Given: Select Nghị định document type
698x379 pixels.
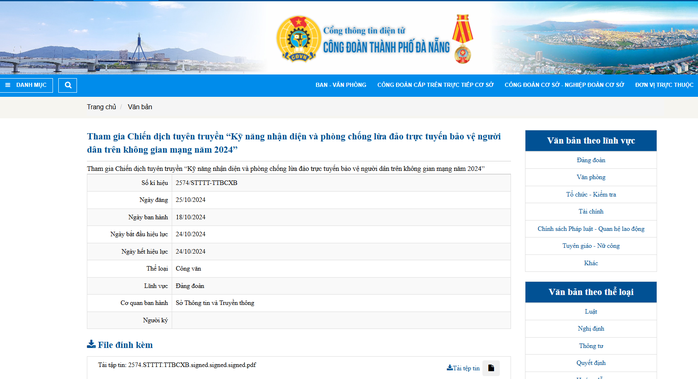Looking at the screenshot, I should 591,329.
